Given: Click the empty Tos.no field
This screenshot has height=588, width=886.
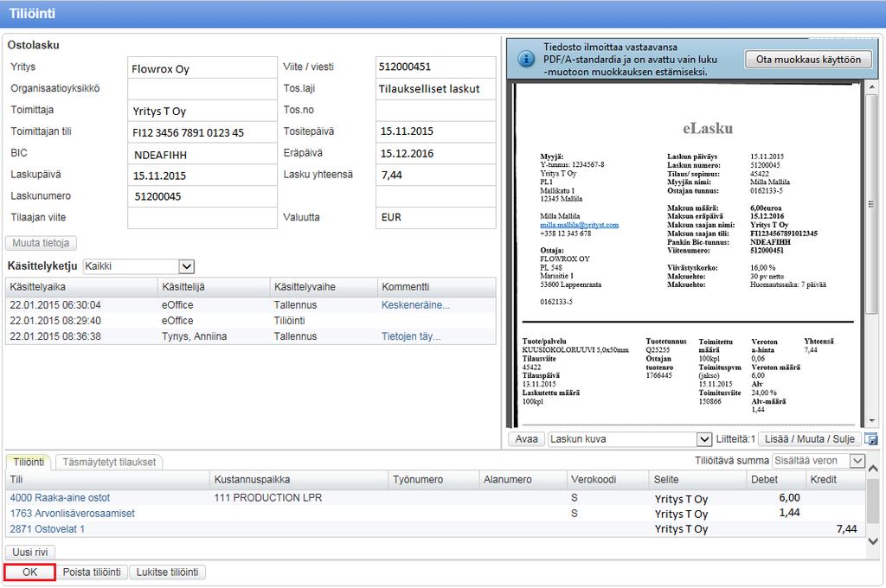Looking at the screenshot, I should click(436, 110).
